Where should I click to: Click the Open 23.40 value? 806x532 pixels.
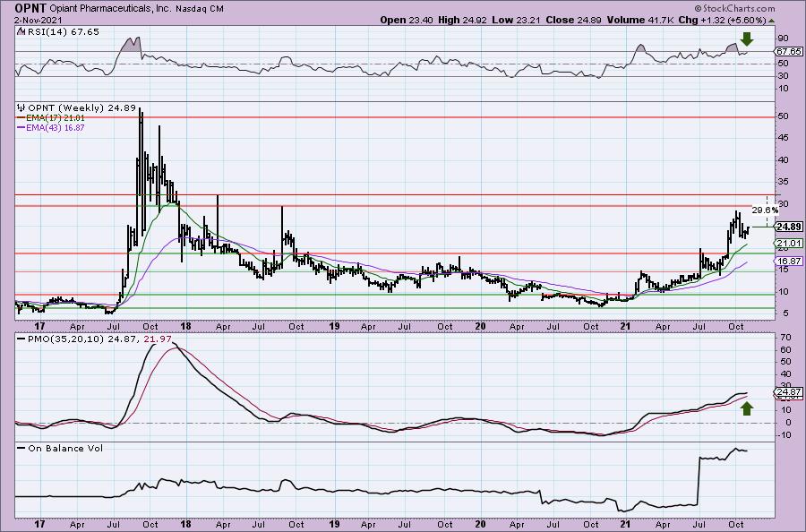(407, 20)
